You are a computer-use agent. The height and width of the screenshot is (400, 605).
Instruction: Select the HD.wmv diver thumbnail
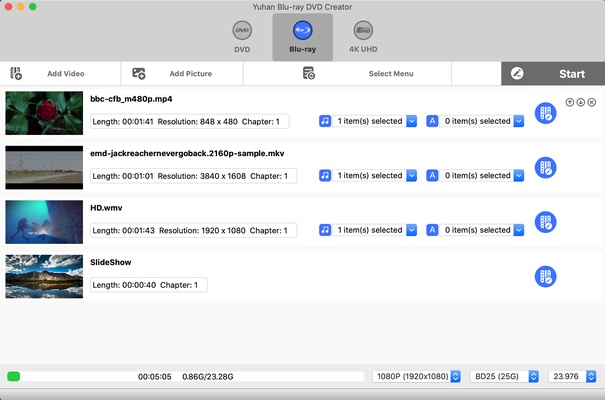click(x=44, y=222)
